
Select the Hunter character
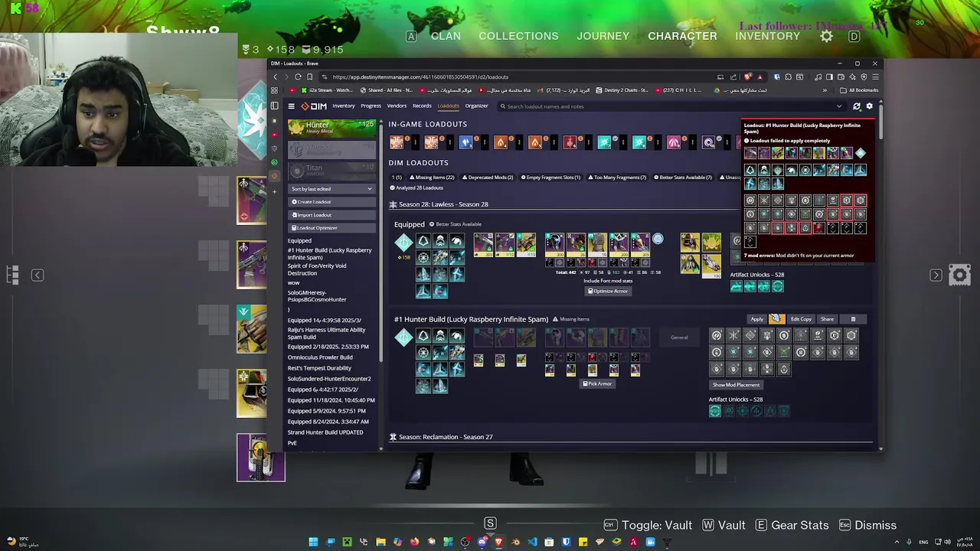(332, 128)
